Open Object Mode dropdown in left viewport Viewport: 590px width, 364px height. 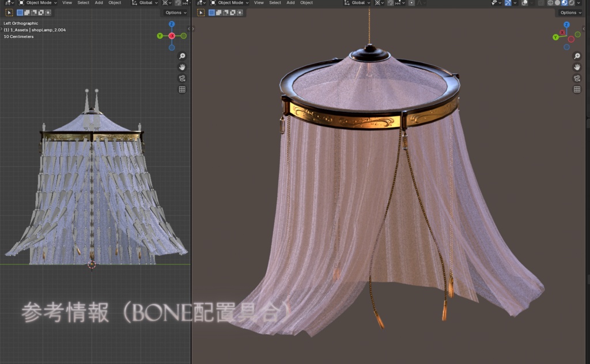click(37, 3)
